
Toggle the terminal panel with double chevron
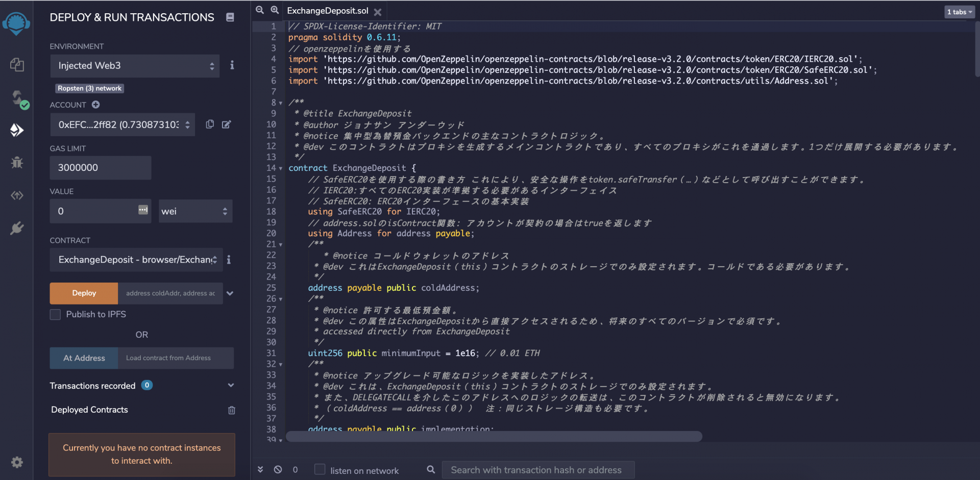(x=260, y=469)
